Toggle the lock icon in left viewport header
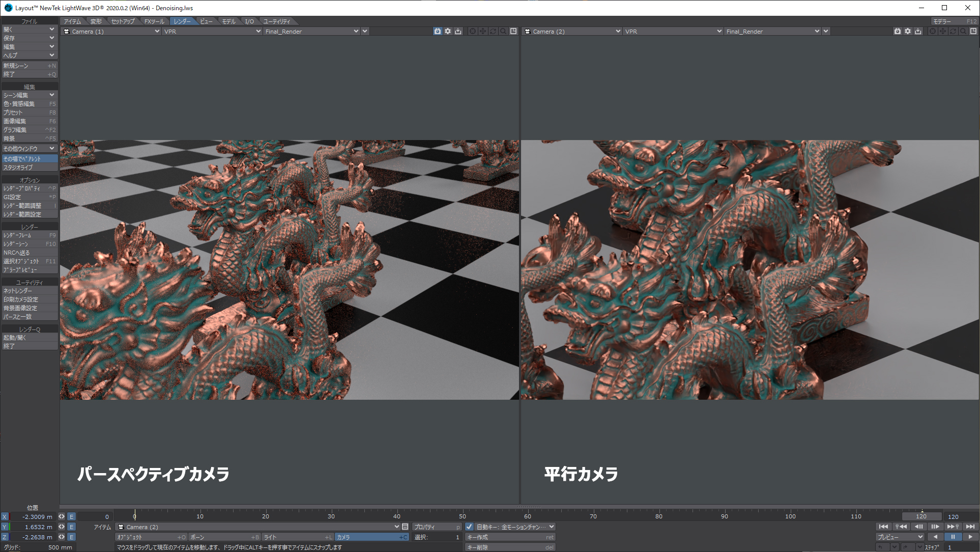This screenshot has height=552, width=980. tap(438, 31)
